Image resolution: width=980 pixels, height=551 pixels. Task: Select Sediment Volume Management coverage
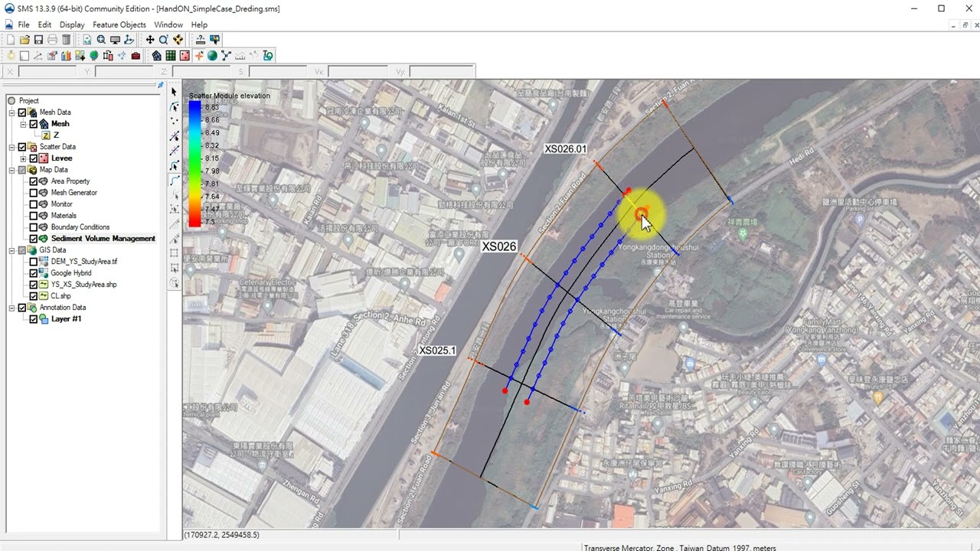tap(103, 239)
